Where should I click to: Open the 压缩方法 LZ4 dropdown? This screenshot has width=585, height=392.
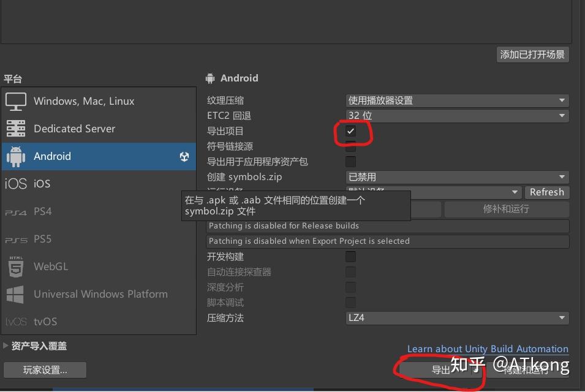coord(457,318)
